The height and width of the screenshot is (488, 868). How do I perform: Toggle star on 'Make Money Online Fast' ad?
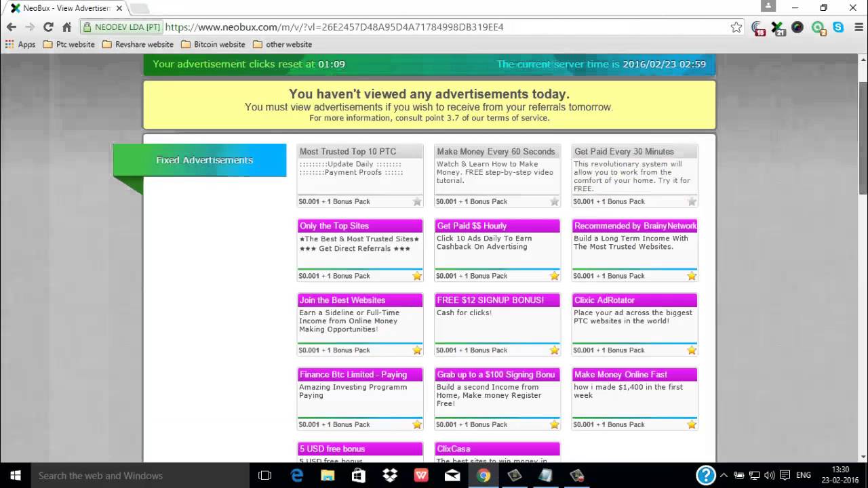click(x=692, y=425)
